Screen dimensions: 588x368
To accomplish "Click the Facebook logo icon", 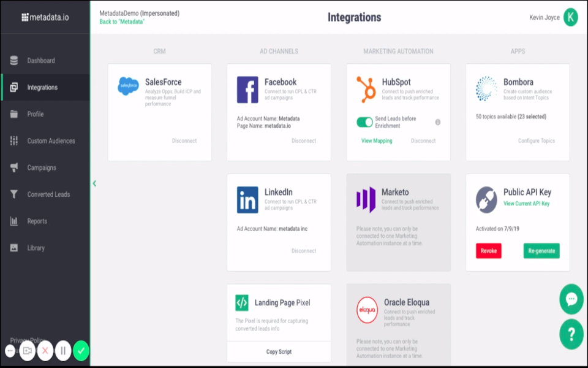I will coord(247,90).
